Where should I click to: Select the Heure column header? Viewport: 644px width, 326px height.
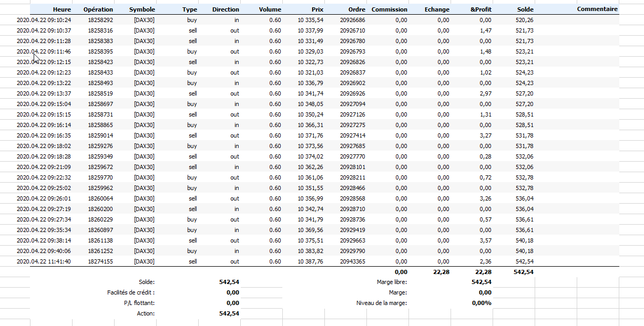[62, 9]
